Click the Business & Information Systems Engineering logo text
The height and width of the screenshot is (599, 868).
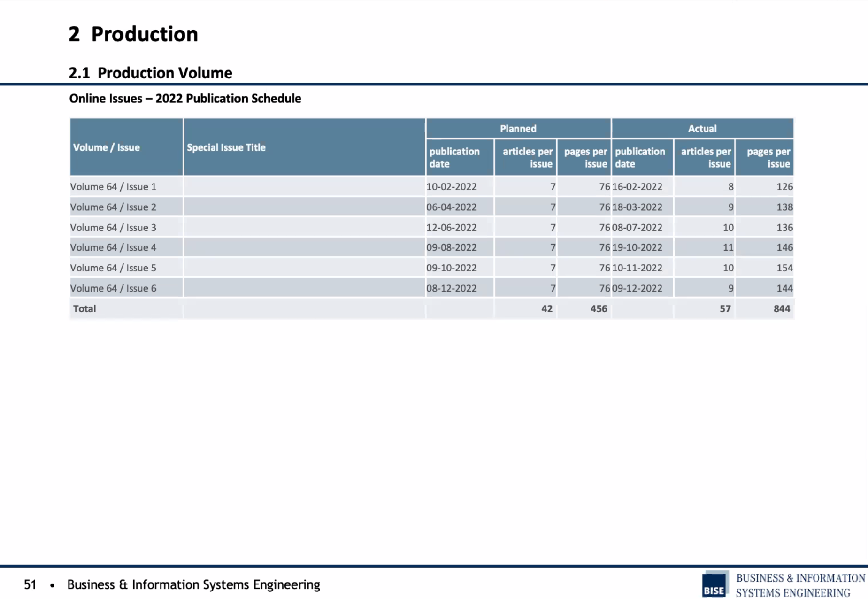800,585
